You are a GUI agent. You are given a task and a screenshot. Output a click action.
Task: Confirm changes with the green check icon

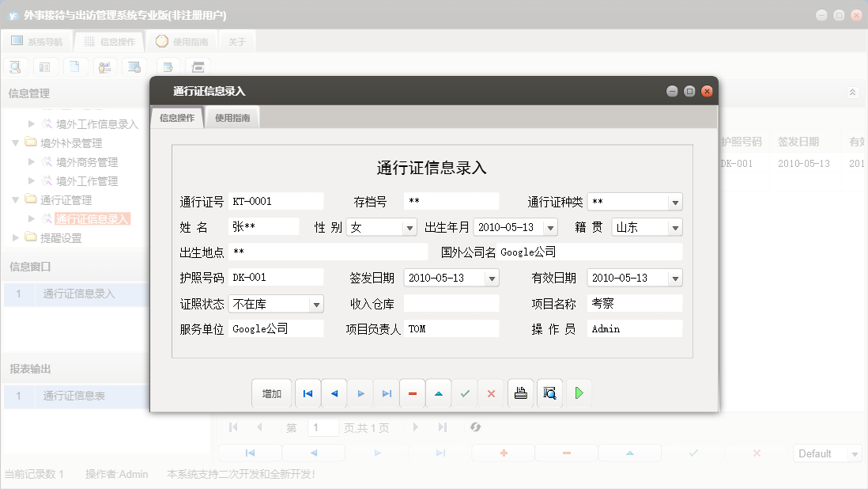pos(465,392)
